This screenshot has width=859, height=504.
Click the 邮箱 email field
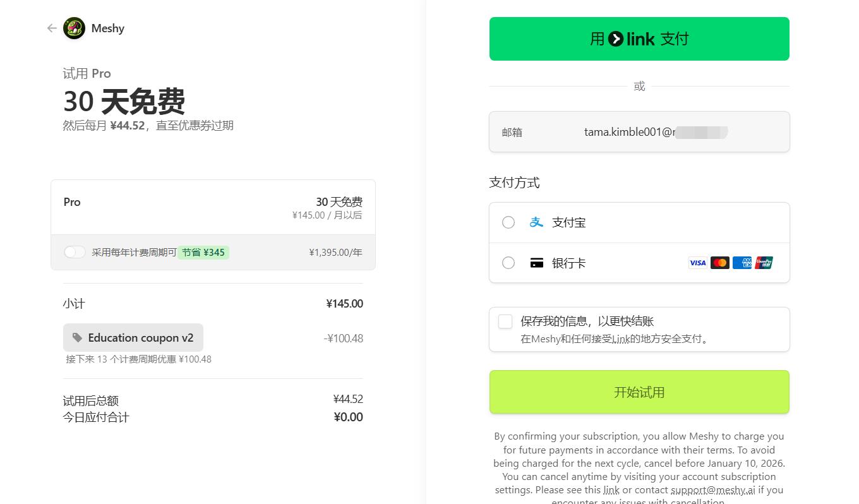pyautogui.click(x=639, y=132)
